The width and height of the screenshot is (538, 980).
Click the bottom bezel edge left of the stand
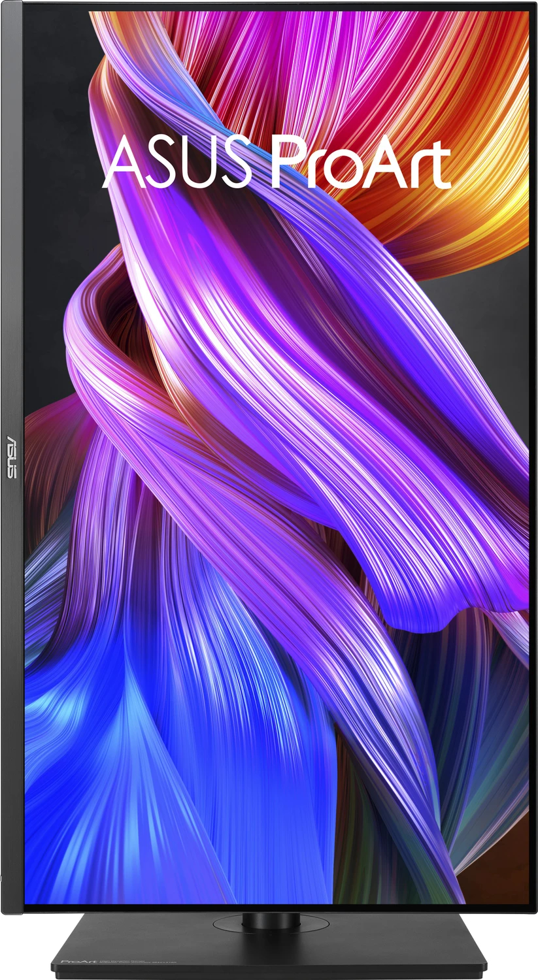point(131,907)
